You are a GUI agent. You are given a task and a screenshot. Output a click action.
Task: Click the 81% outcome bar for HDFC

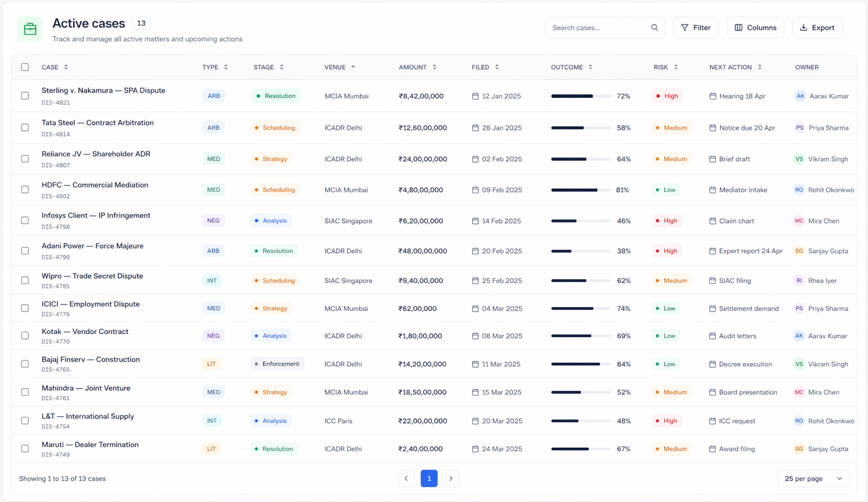[580, 190]
